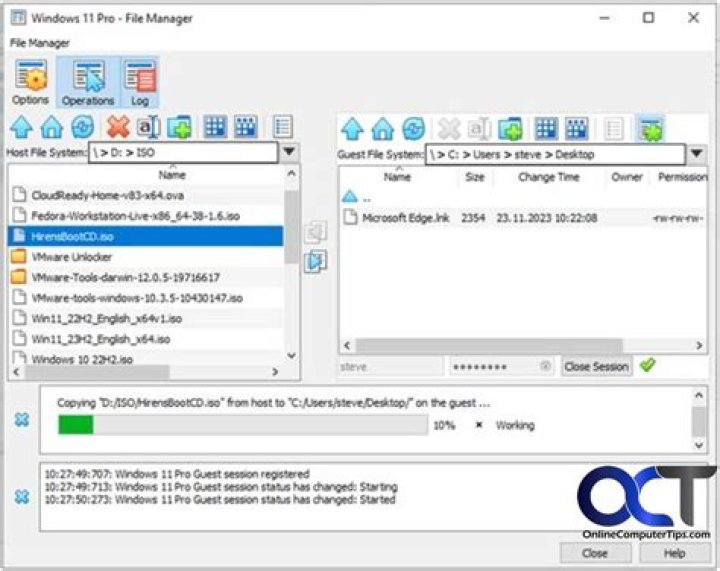Screen dimensions: 720x571
Task: Click the disabled guest rename icon
Action: click(479, 129)
